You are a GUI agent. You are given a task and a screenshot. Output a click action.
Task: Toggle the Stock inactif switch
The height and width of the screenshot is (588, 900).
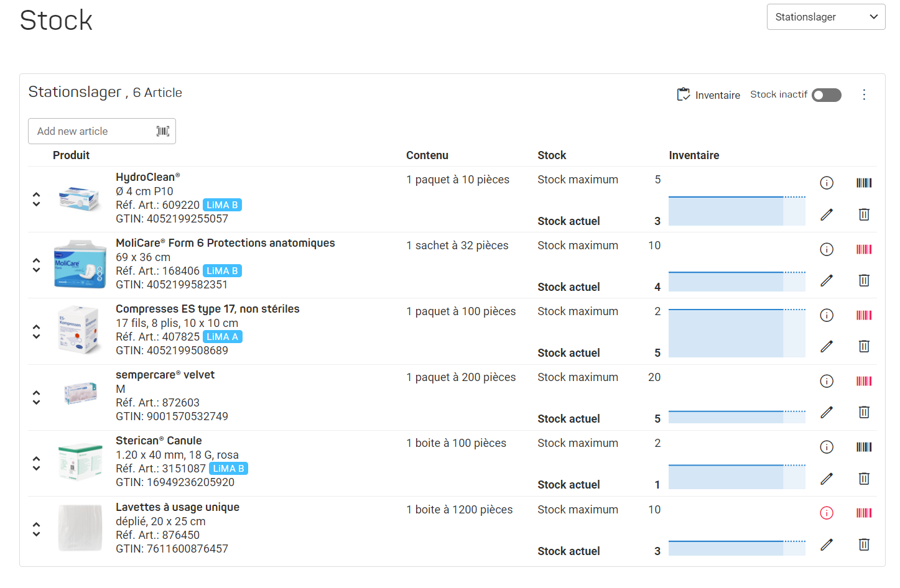coord(827,95)
